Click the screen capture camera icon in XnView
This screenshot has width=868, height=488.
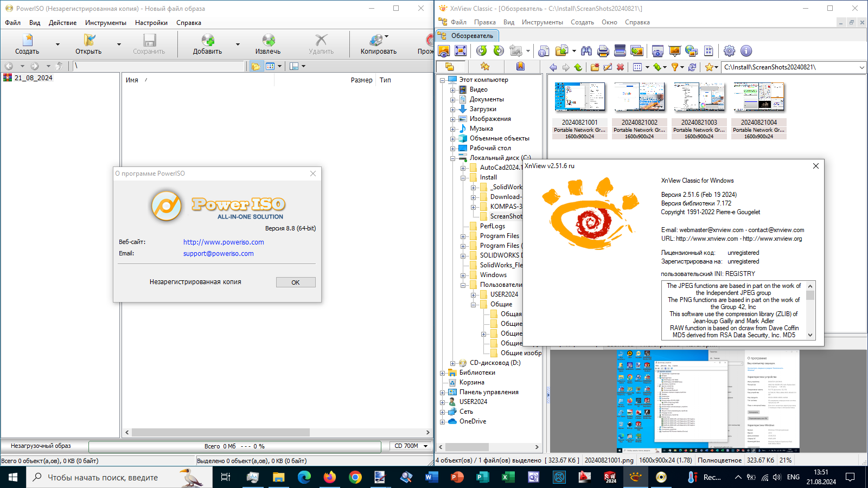coord(658,51)
